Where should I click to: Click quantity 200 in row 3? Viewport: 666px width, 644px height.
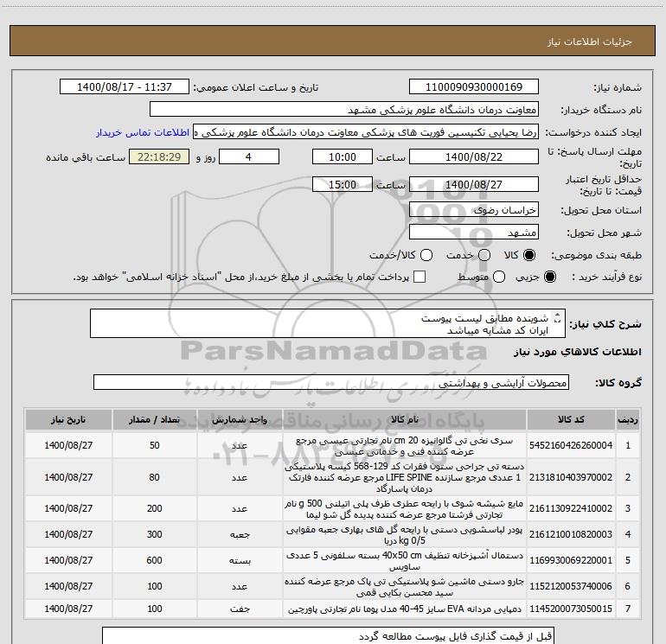(154, 508)
